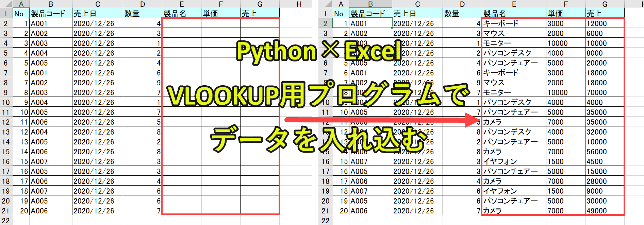The height and width of the screenshot is (225, 644).
Task: Click cell with value 6000
Action: point(605,33)
